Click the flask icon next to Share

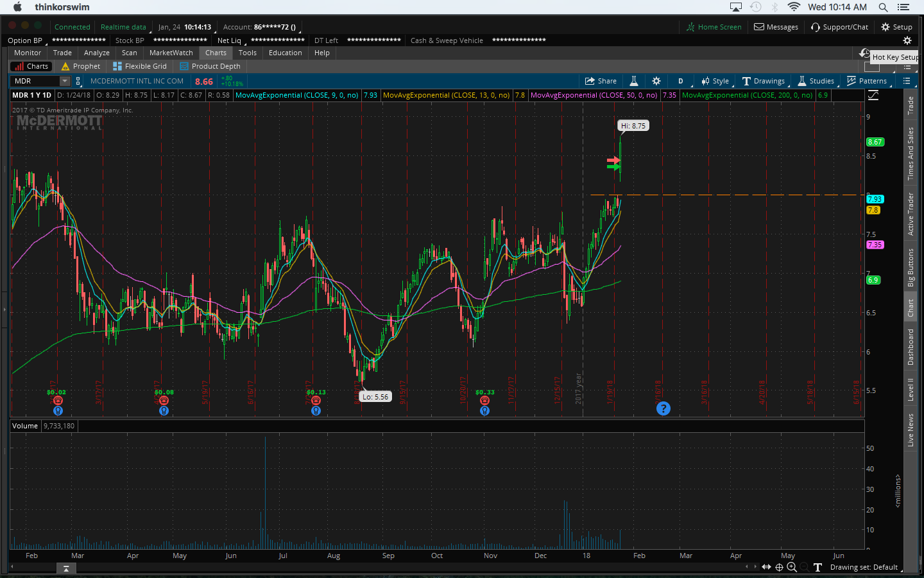(633, 81)
